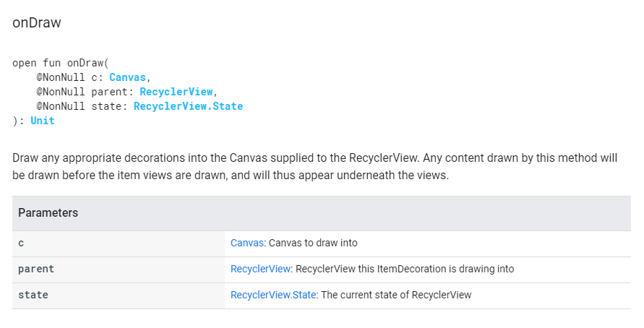Open the Canvas link in the Parameters table
The height and width of the screenshot is (328, 644).
click(247, 243)
